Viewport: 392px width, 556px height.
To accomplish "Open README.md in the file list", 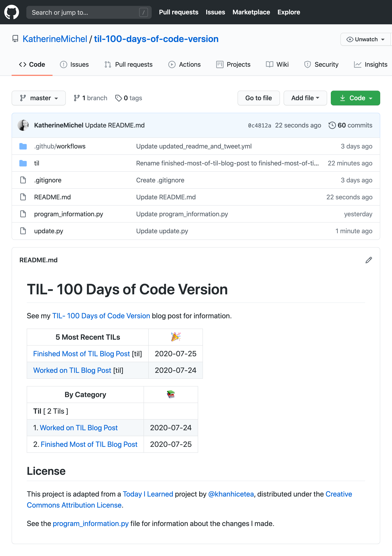I will pos(52,197).
